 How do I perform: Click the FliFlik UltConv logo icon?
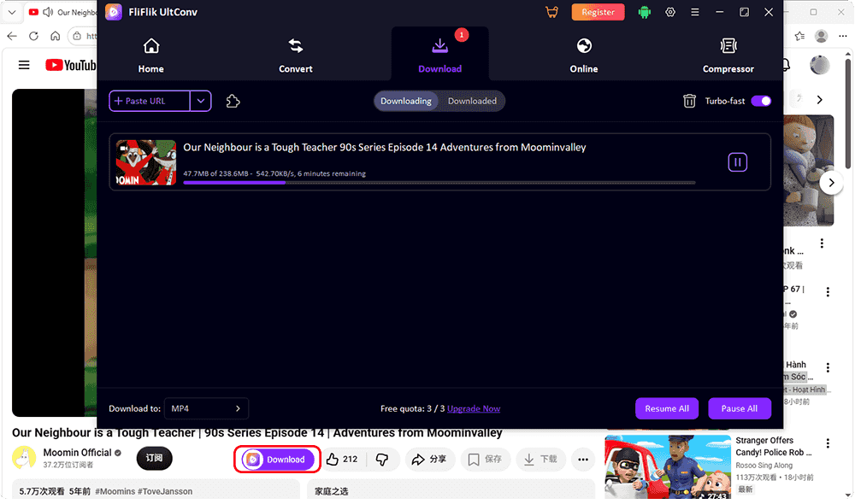tap(114, 12)
